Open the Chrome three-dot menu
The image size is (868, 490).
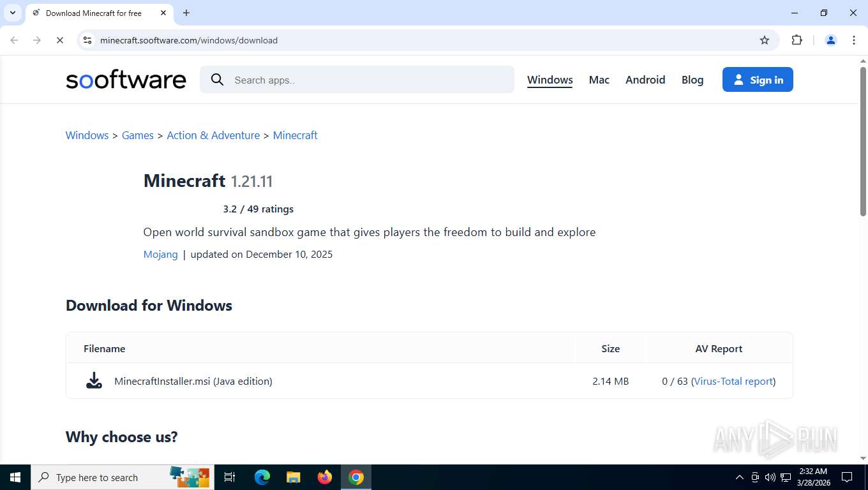(x=854, y=40)
